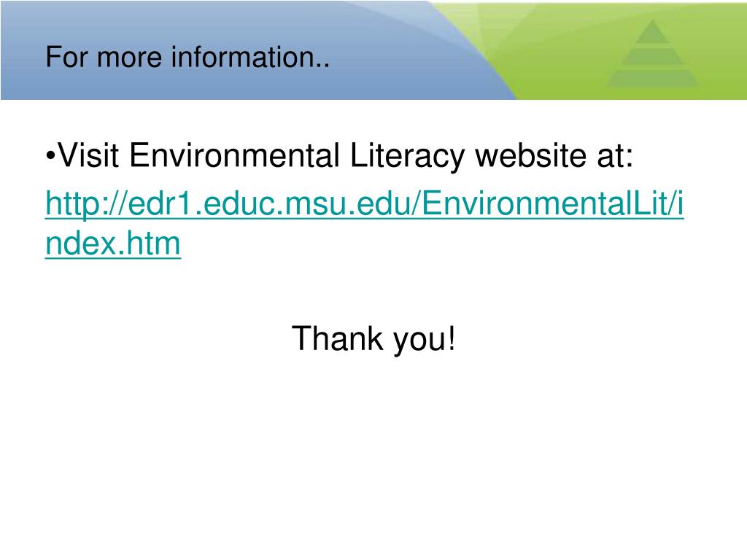The image size is (747, 560).
Task: Click the 'Thank you!' text
Action: click(x=373, y=338)
